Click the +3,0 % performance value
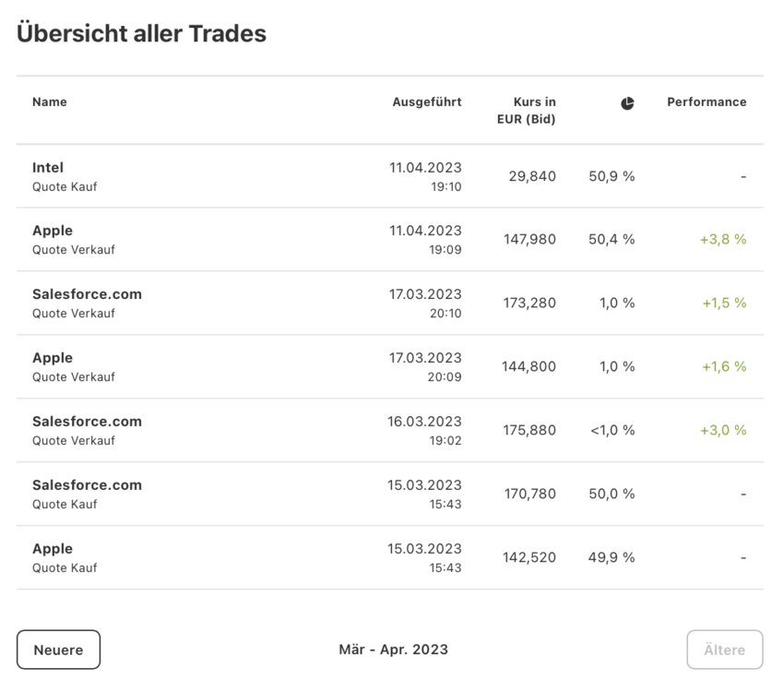The image size is (784, 692). [723, 431]
